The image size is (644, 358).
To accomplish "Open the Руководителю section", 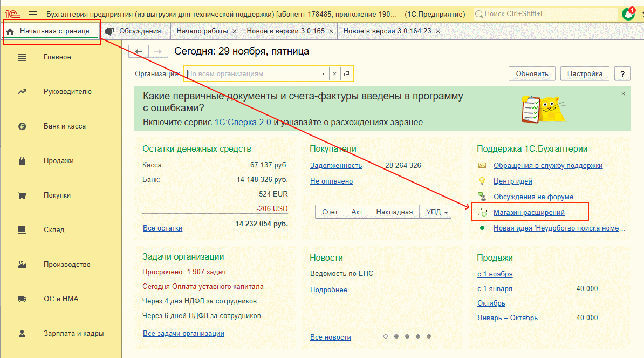I will tap(68, 92).
